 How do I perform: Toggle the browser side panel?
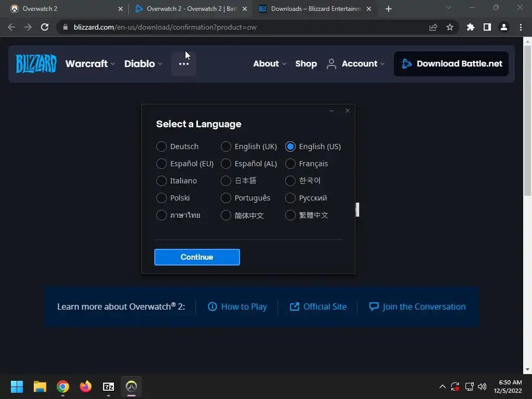click(487, 27)
